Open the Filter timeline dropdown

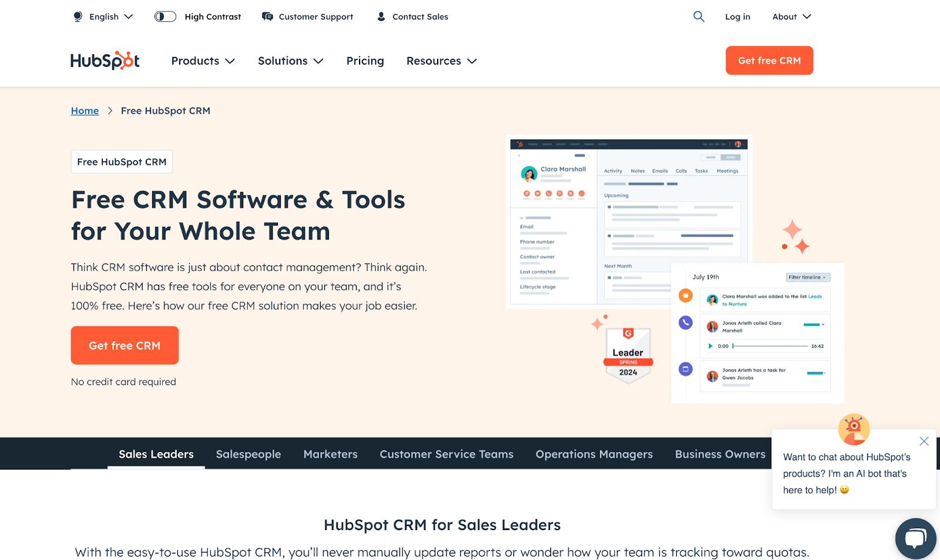point(808,276)
